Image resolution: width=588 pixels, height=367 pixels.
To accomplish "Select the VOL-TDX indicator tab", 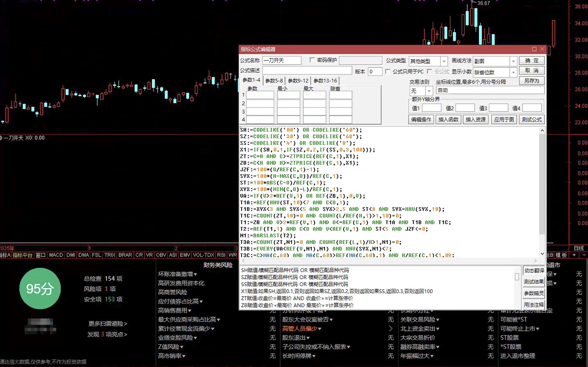I will click(203, 255).
